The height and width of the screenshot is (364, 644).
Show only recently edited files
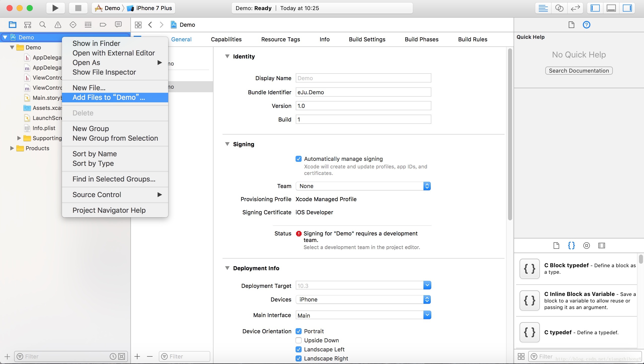pos(113,356)
